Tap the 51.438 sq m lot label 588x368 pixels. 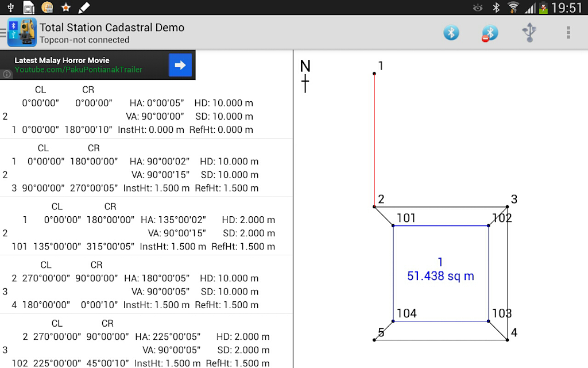(x=440, y=276)
